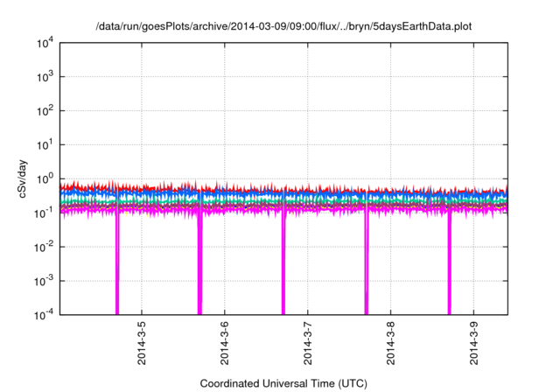The height and width of the screenshot is (392, 560).
Task: Click the 10^-1 y-axis label
Action: click(x=44, y=213)
